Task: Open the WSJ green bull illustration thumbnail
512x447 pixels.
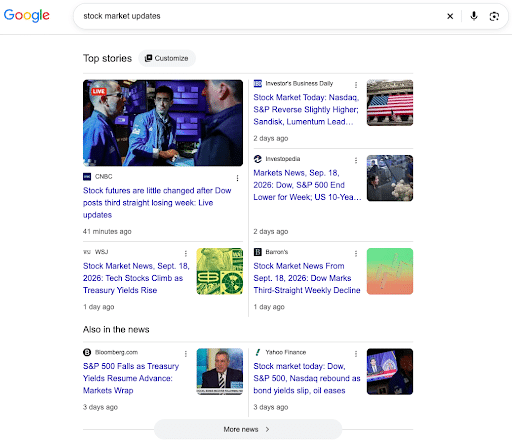Action: pos(220,271)
